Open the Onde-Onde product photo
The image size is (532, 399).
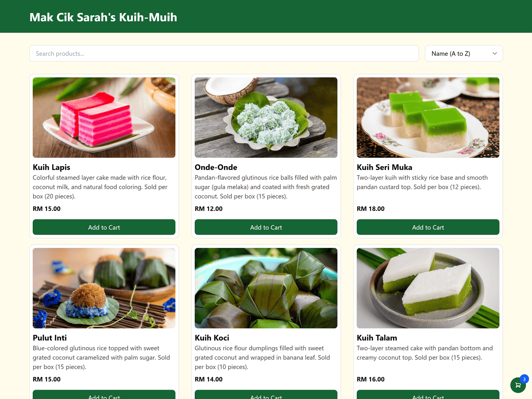point(266,118)
